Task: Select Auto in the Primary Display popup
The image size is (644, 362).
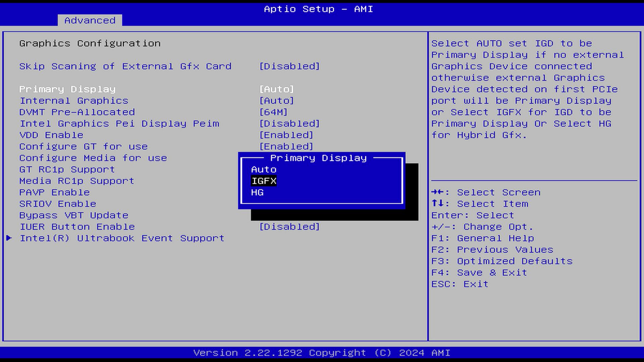Action: click(264, 169)
